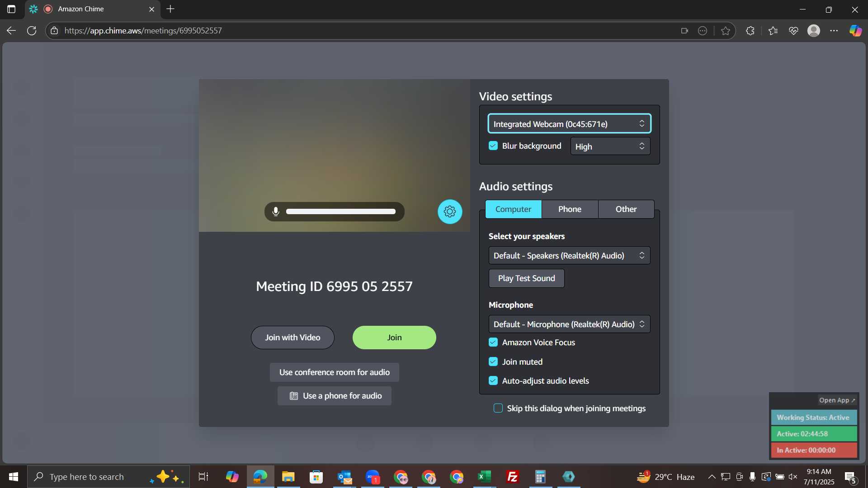This screenshot has width=868, height=488.
Task: Open the gear settings button on video preview
Action: coord(450,211)
